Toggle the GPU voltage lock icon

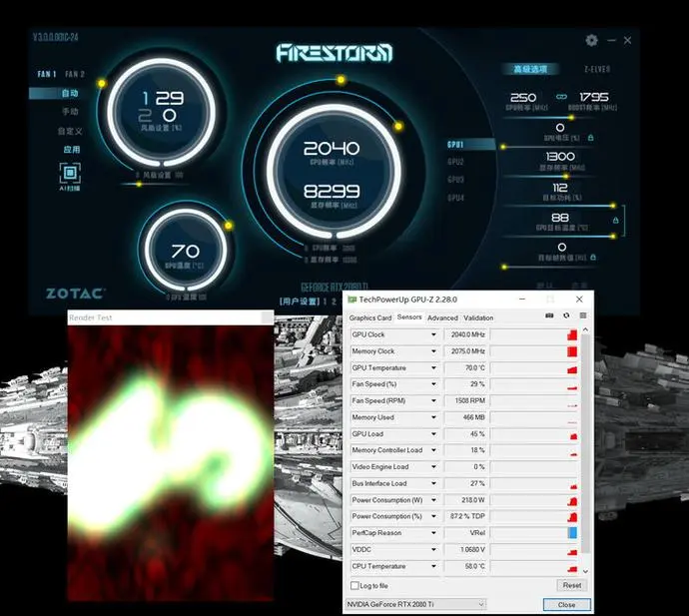590,138
